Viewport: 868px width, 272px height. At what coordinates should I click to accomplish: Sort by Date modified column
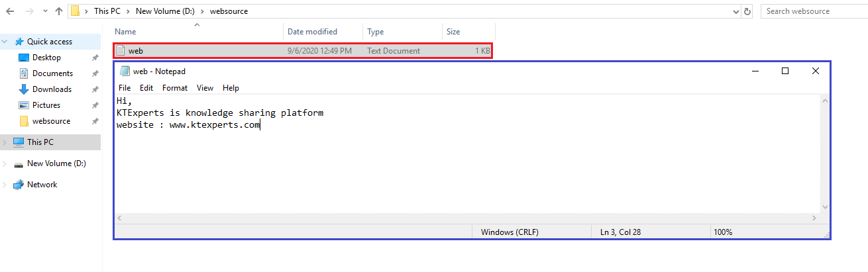pyautogui.click(x=312, y=31)
